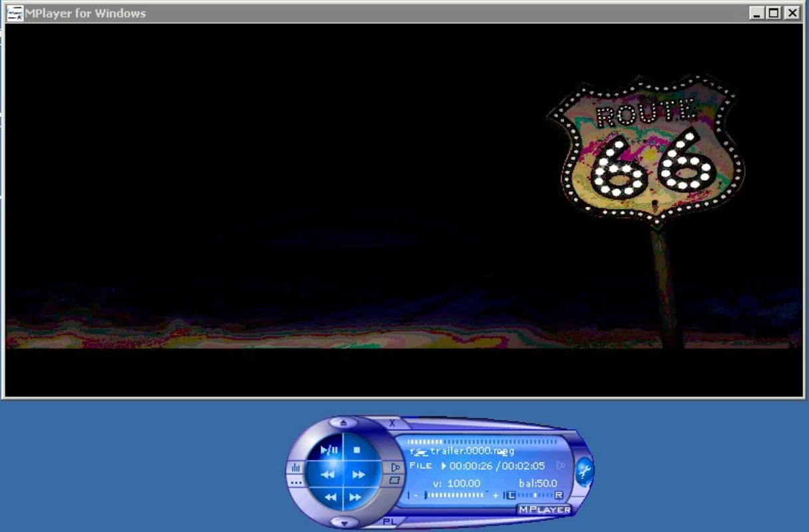The height and width of the screenshot is (532, 809).
Task: Click the L marker on the balance slider
Action: point(511,495)
